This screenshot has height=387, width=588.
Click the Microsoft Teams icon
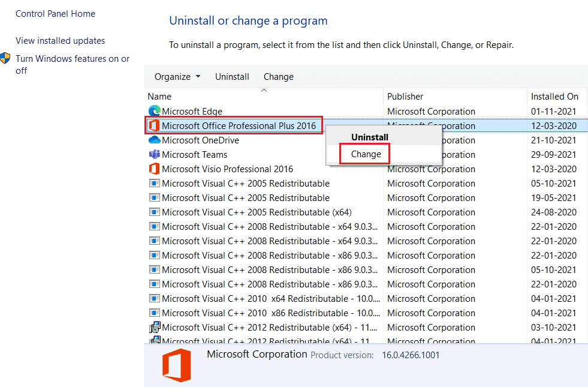[x=154, y=154]
